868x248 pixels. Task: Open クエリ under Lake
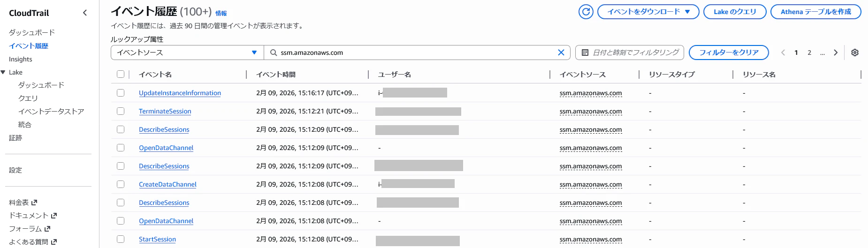pos(28,98)
